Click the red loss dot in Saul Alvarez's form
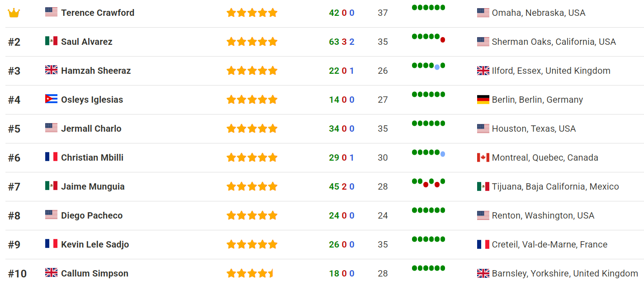Screen dimensions: 644x286 [x=443, y=40]
